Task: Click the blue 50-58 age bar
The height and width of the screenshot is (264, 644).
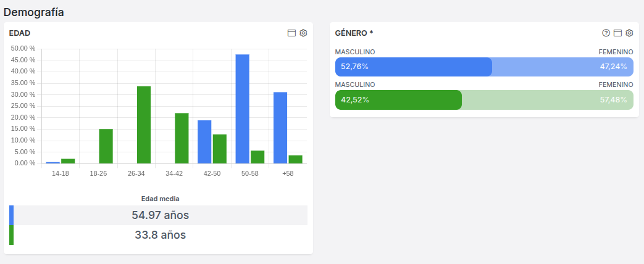Action: point(242,109)
